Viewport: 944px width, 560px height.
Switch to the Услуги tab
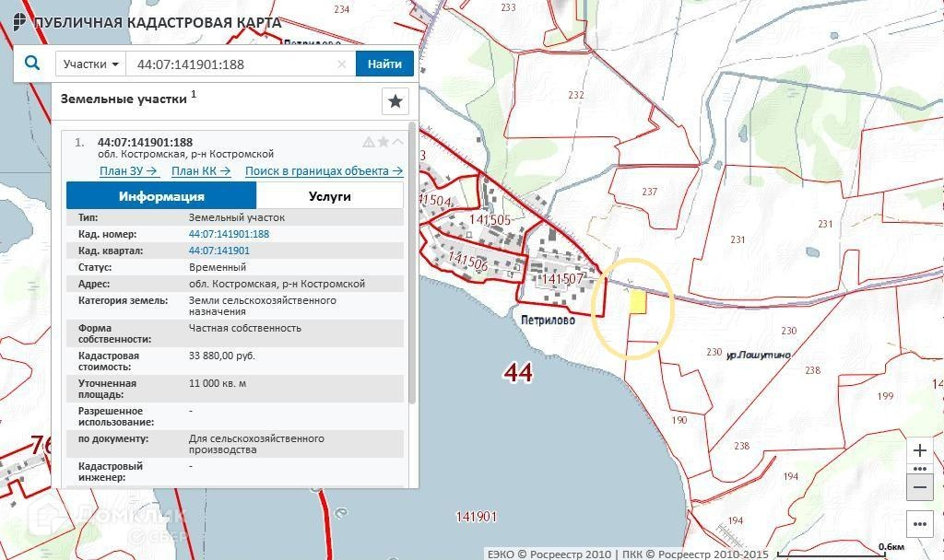[x=329, y=196]
